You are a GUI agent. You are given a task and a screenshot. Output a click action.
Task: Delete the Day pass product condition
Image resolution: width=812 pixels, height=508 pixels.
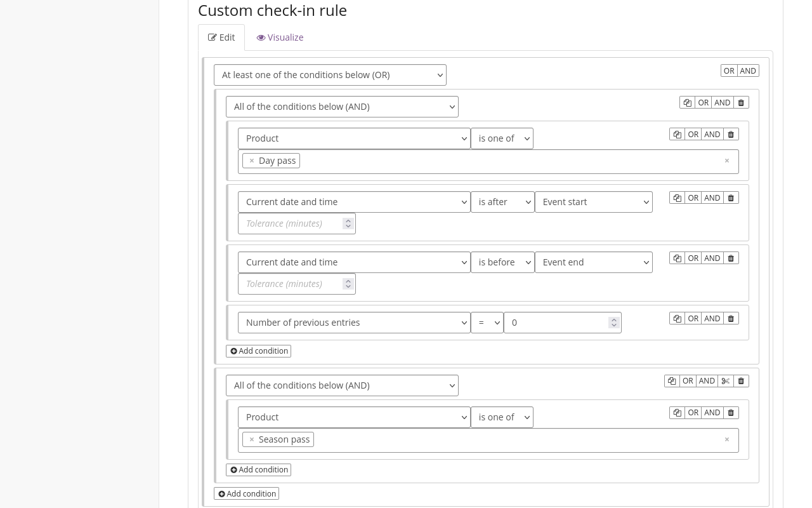pos(731,135)
